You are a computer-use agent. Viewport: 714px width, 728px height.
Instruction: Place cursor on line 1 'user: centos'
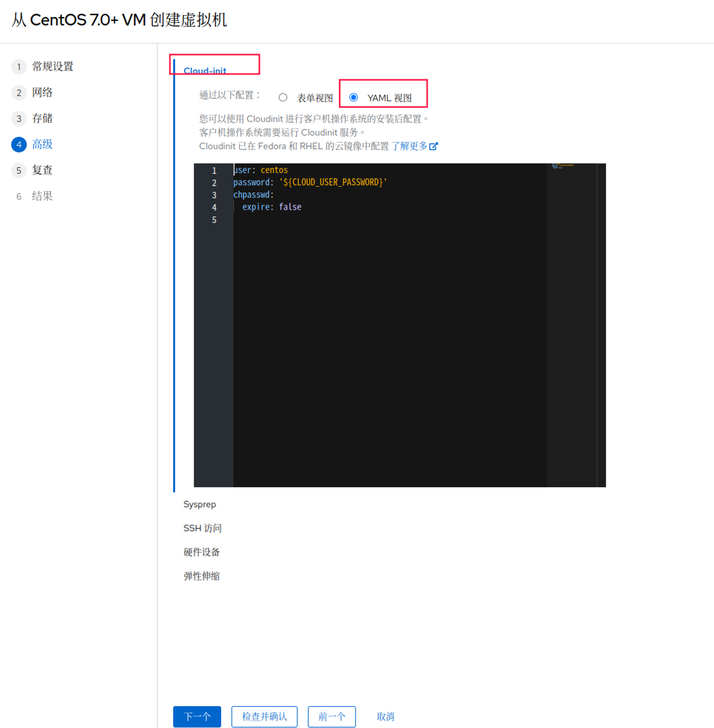261,170
